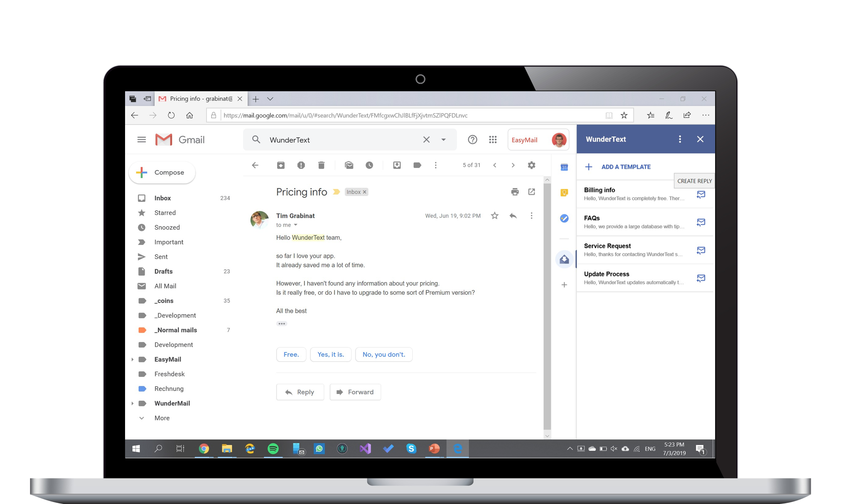Viewport: 842px width, 504px height.
Task: Archive the open email
Action: click(281, 165)
